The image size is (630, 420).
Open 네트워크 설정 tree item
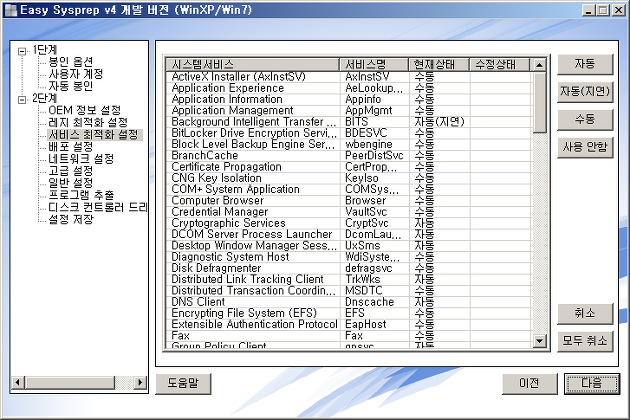coord(81,158)
